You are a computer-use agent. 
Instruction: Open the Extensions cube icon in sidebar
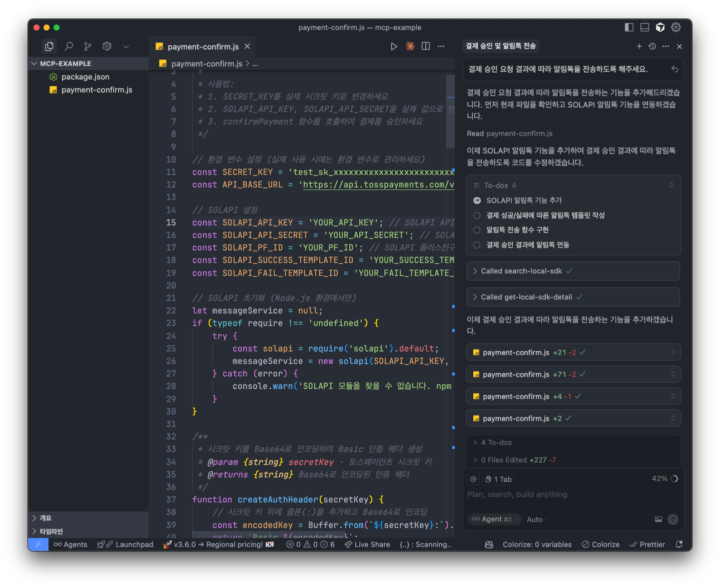click(107, 46)
